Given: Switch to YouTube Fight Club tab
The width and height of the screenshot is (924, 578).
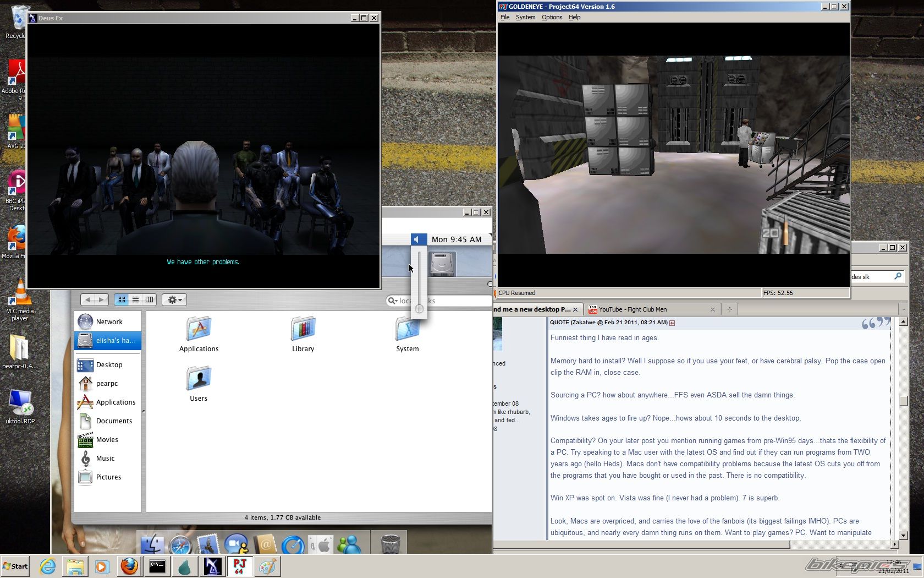Looking at the screenshot, I should coord(632,309).
